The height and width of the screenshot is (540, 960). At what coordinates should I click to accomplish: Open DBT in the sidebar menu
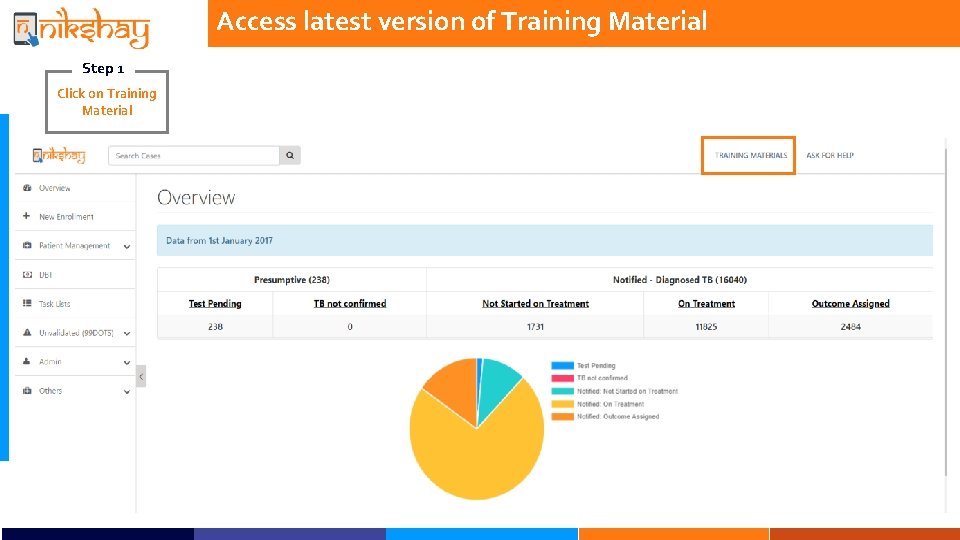(45, 275)
